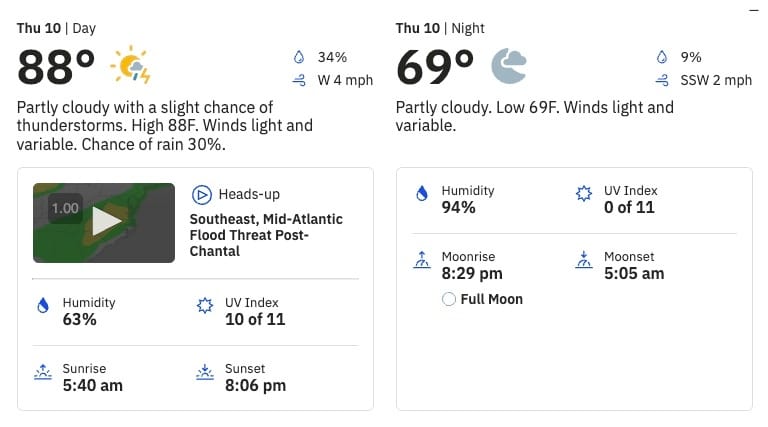
Task: Play the flood threat video thumbnail
Action: pyautogui.click(x=104, y=223)
